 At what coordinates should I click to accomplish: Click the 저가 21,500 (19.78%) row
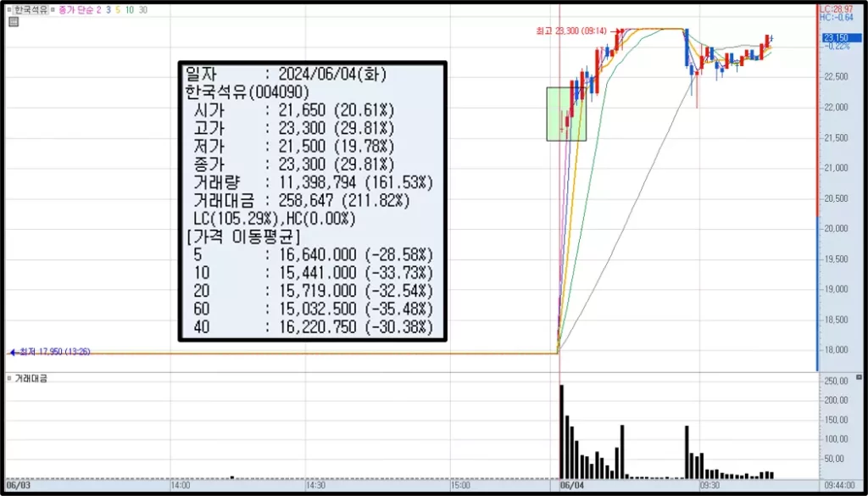click(293, 147)
